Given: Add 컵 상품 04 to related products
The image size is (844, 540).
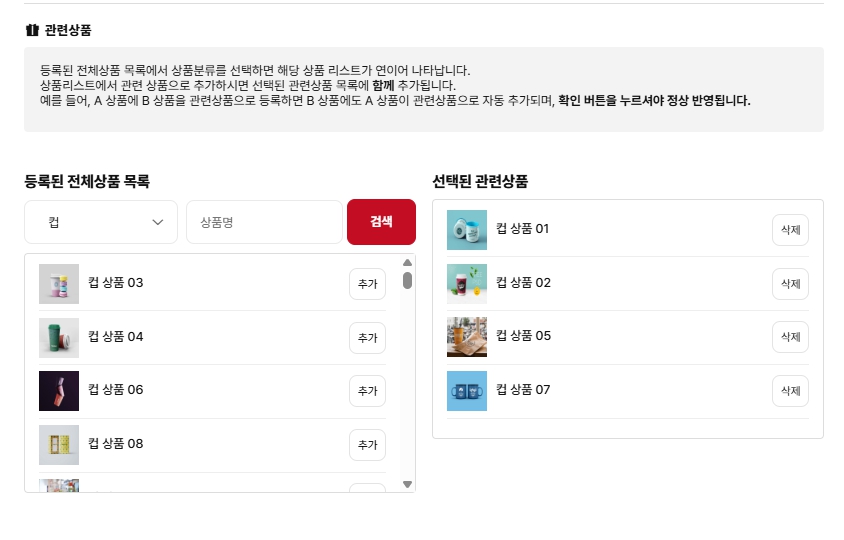Looking at the screenshot, I should (367, 338).
